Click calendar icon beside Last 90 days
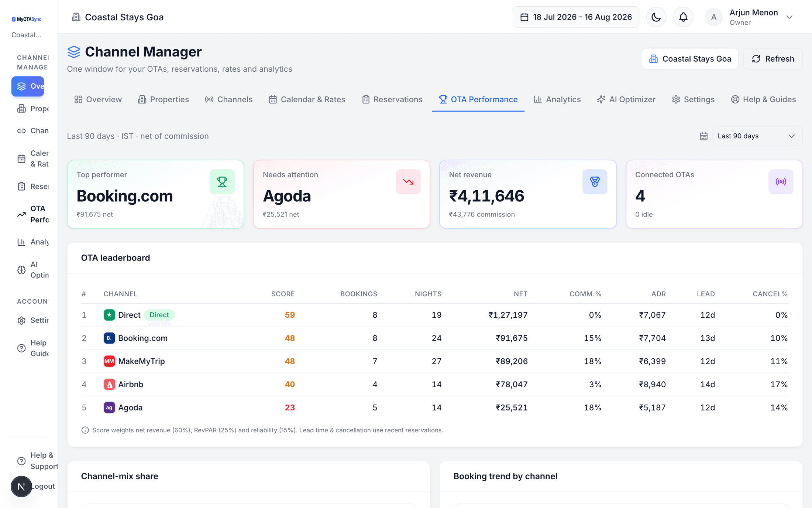 [x=703, y=136]
